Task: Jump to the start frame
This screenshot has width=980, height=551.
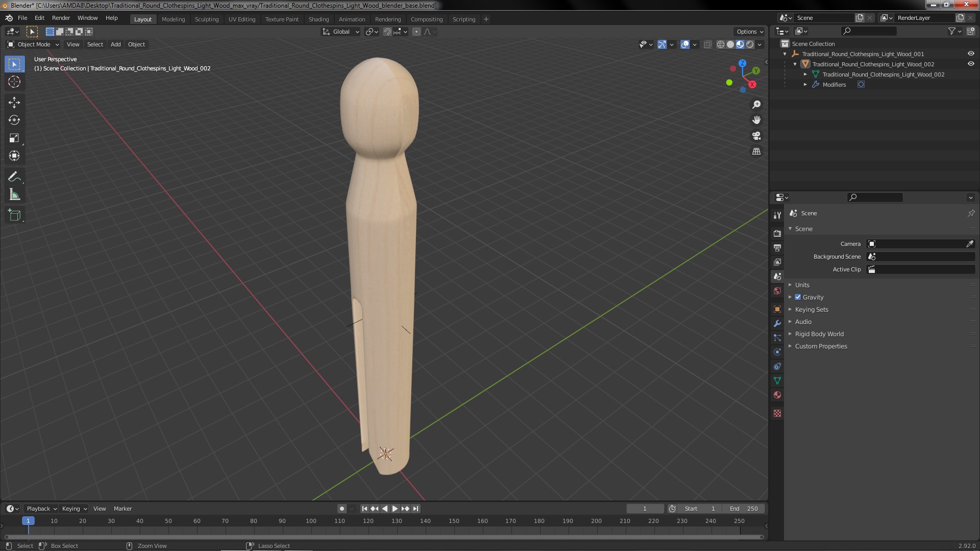Action: (x=364, y=509)
